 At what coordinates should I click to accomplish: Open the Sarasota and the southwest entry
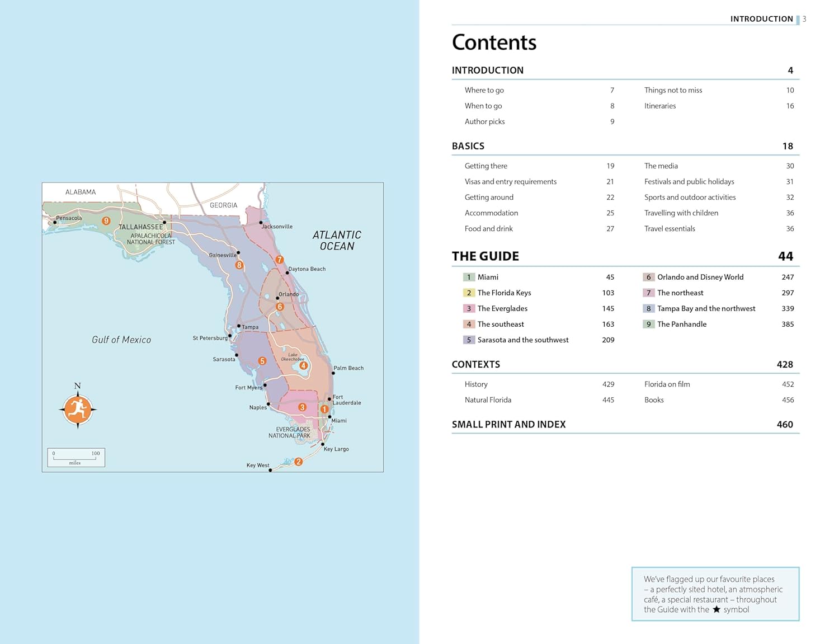(x=522, y=340)
